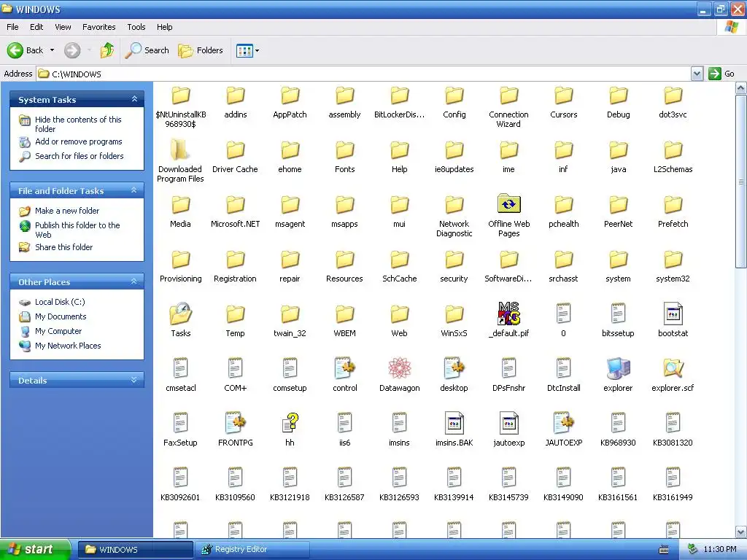This screenshot has width=747, height=560.
Task: Expand the Details panel
Action: 134,380
